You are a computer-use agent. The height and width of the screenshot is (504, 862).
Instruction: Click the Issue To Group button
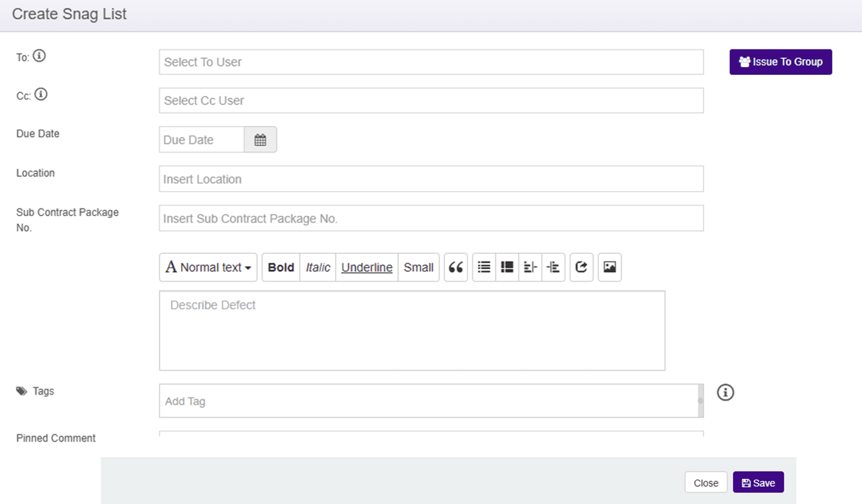(x=780, y=62)
